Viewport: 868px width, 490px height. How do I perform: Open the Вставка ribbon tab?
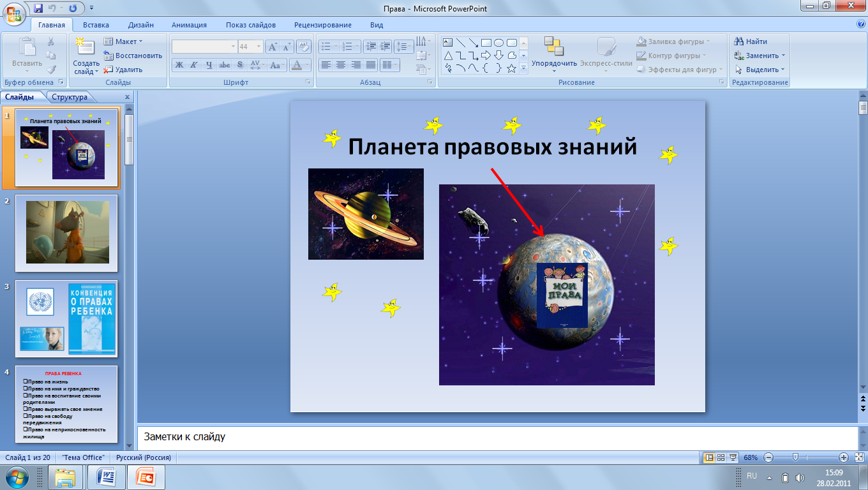pyautogui.click(x=96, y=25)
